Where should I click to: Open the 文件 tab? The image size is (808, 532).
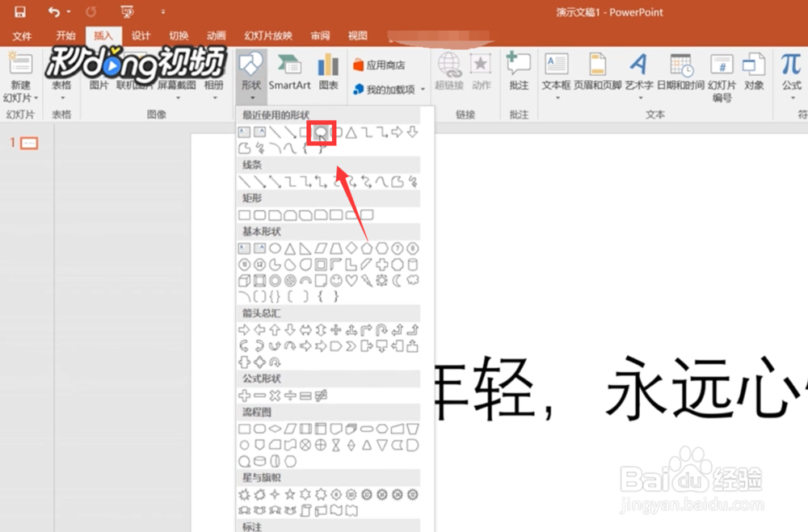[22, 36]
